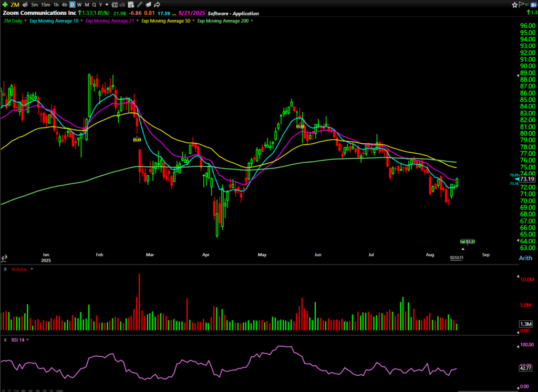
Task: Close the RSI 14 pane with its X
Action: [x=5, y=340]
